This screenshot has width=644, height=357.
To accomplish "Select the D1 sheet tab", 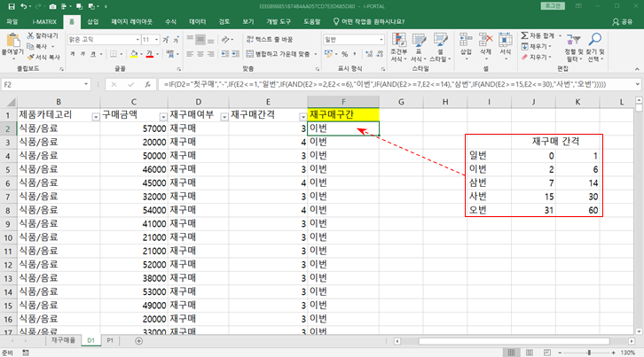I will pyautogui.click(x=90, y=340).
